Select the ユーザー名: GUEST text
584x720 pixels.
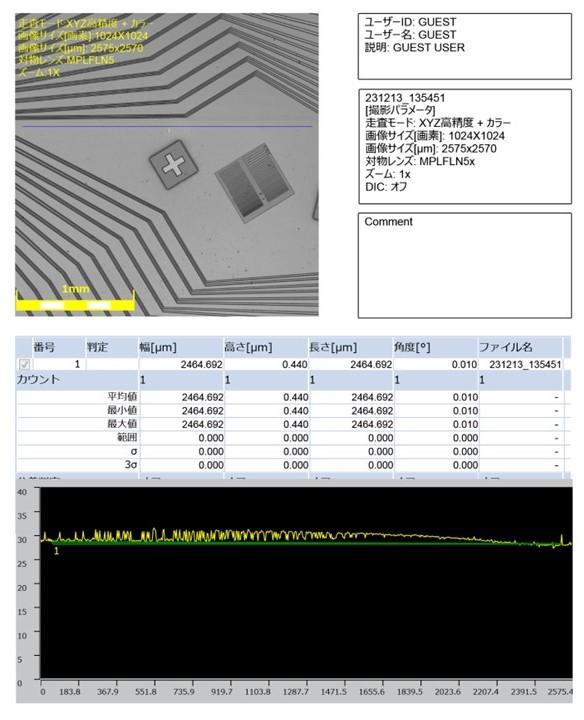click(x=410, y=34)
